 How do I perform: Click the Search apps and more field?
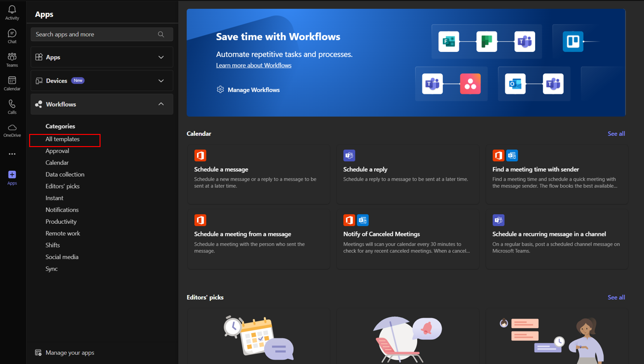pyautogui.click(x=95, y=34)
